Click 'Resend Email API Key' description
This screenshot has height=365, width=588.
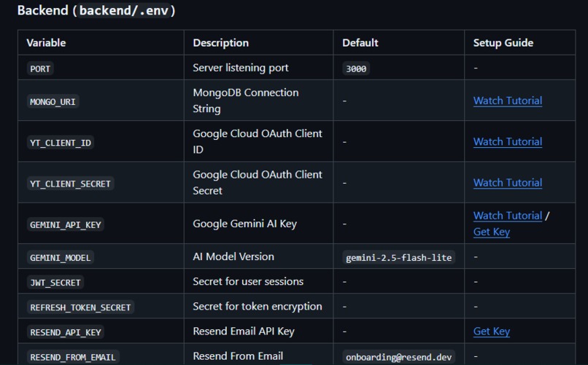tap(244, 331)
